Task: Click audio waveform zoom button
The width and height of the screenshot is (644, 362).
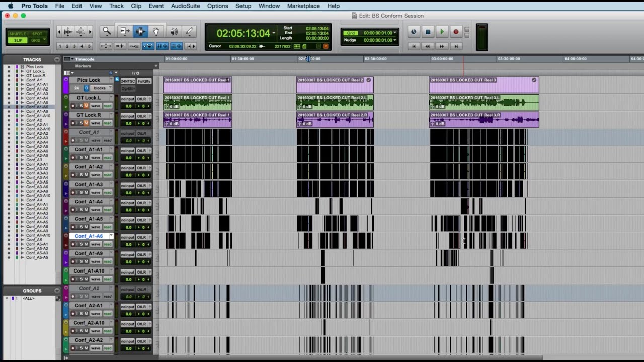Action: [68, 32]
